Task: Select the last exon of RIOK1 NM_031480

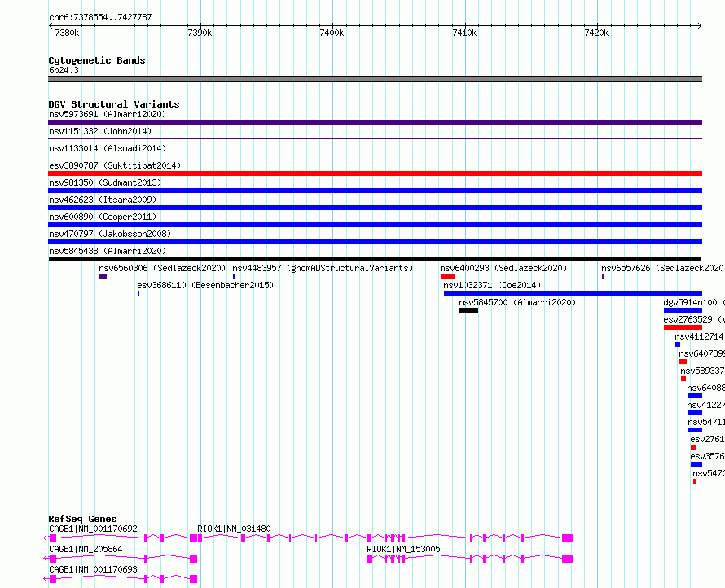Action: tap(567, 538)
